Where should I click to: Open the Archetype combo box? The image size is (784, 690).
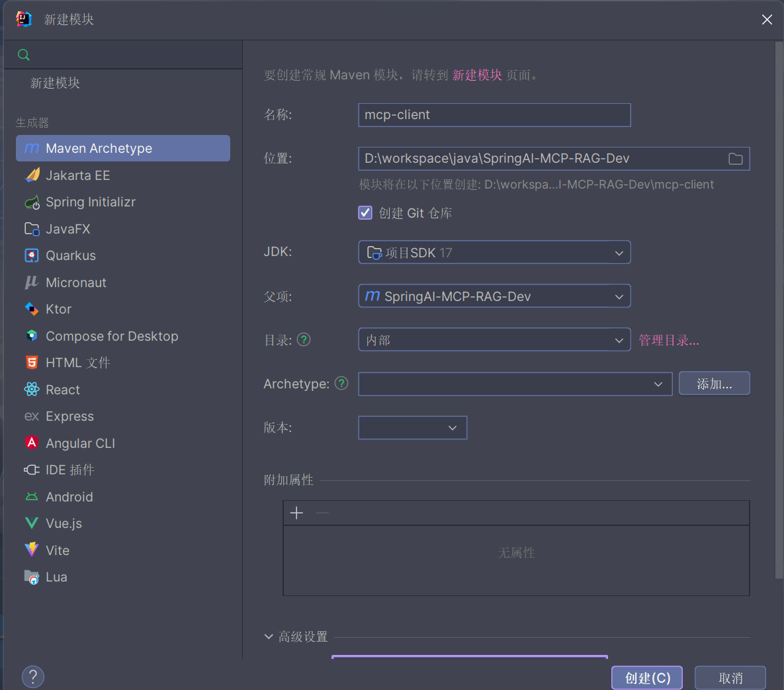point(515,384)
